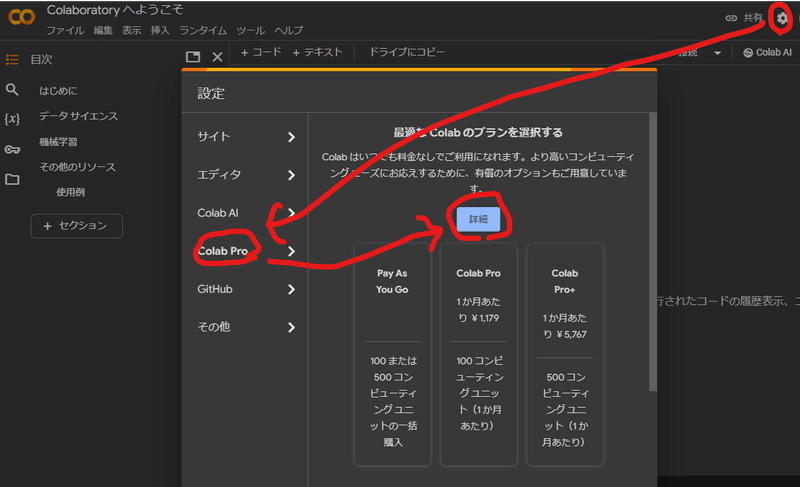800x487 pixels.
Task: Select the Colab Pro+ ¥5,767 plan card
Action: [565, 355]
